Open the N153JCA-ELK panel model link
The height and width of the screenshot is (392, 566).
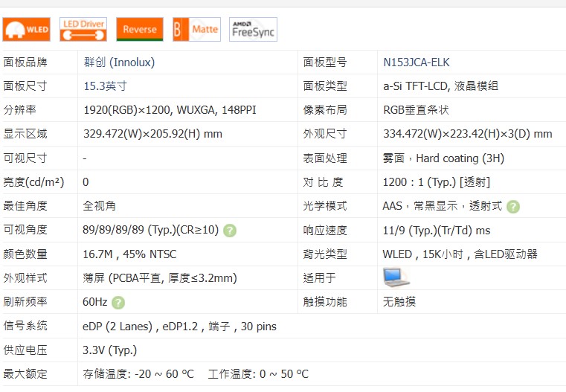point(416,62)
